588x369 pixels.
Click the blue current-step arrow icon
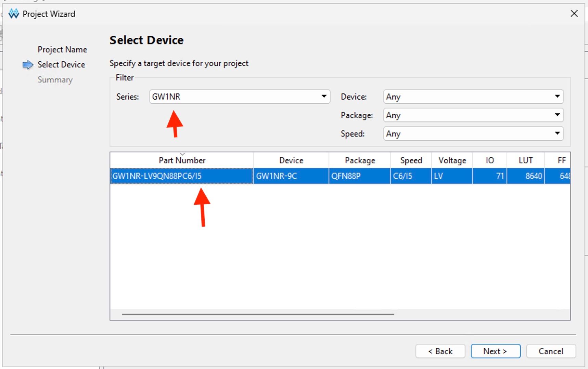click(x=28, y=65)
